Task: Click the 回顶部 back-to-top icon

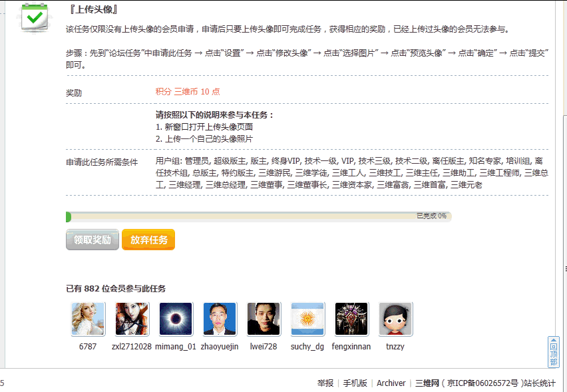Action: point(554,352)
